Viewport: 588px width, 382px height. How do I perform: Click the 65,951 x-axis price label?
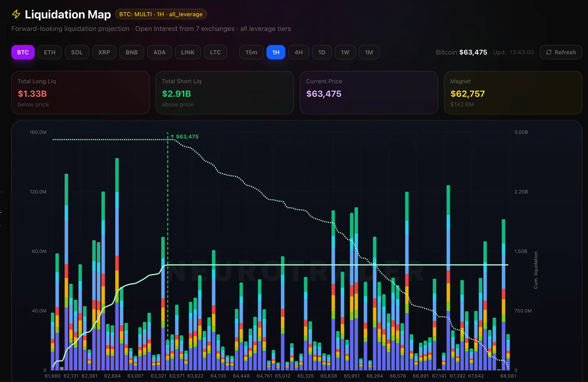[352, 376]
